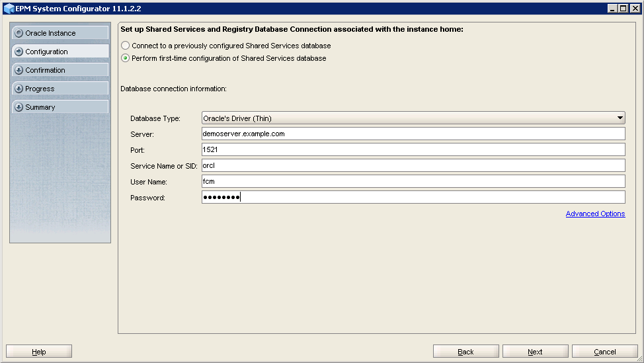Viewport: 644px width, 363px height.
Task: Click the Oracle Instance step icon
Action: [19, 33]
